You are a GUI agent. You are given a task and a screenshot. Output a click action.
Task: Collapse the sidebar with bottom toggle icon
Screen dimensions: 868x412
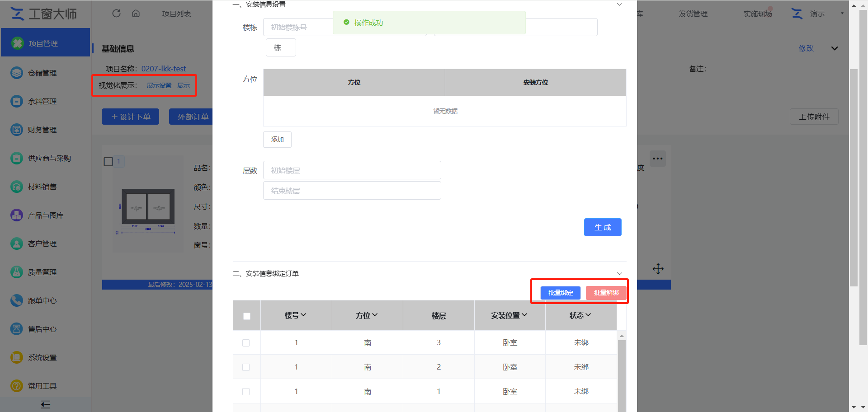[45, 404]
